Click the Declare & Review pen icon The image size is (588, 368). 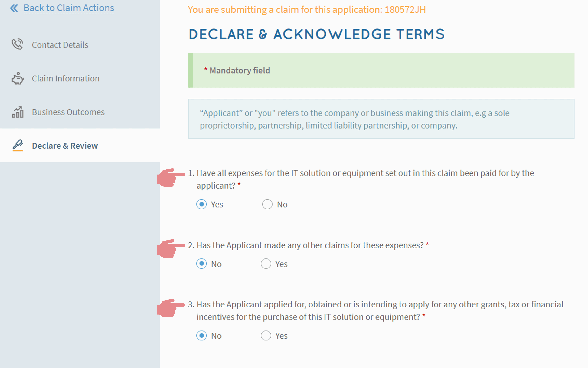click(18, 145)
